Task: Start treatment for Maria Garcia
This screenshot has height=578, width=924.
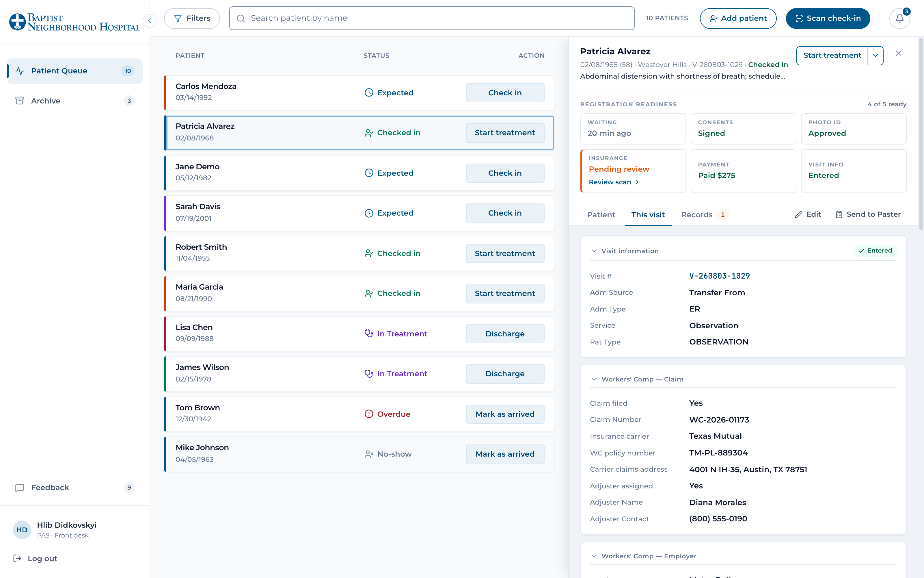Action: 505,293
